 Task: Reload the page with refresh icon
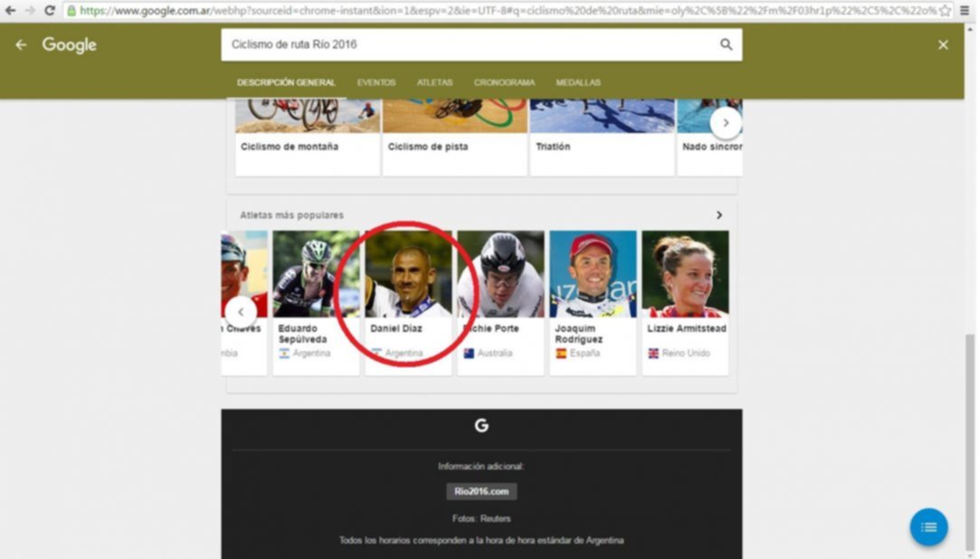coord(50,11)
